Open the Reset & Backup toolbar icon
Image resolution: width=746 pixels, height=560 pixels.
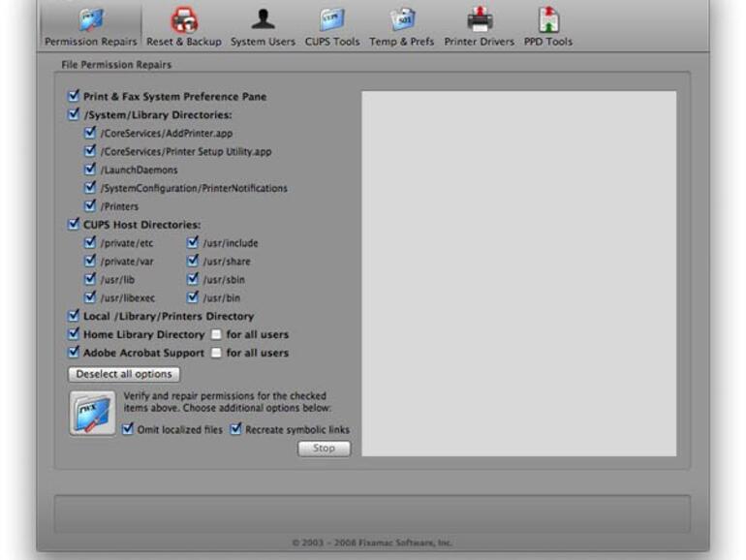[x=184, y=19]
